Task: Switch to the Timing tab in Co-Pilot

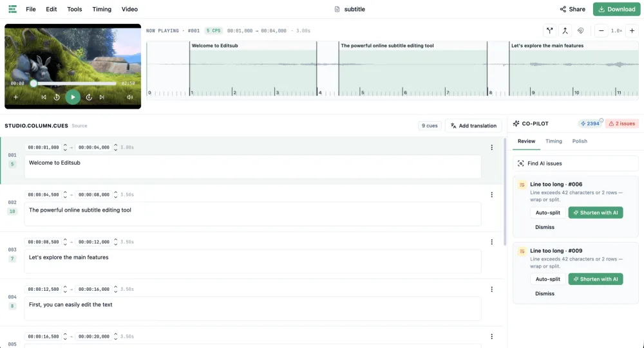Action: (554, 141)
